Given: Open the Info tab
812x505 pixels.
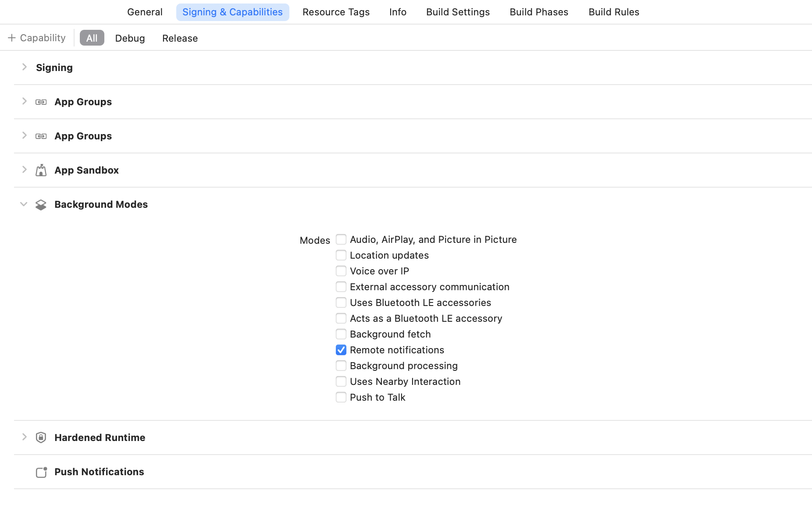Looking at the screenshot, I should (398, 12).
